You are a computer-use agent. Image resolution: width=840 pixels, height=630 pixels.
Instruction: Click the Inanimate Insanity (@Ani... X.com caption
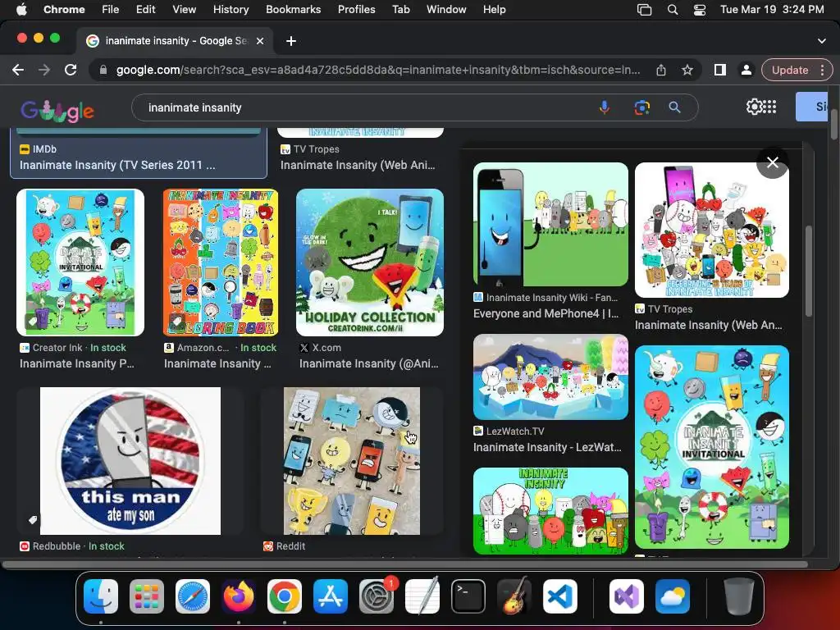pyautogui.click(x=368, y=363)
